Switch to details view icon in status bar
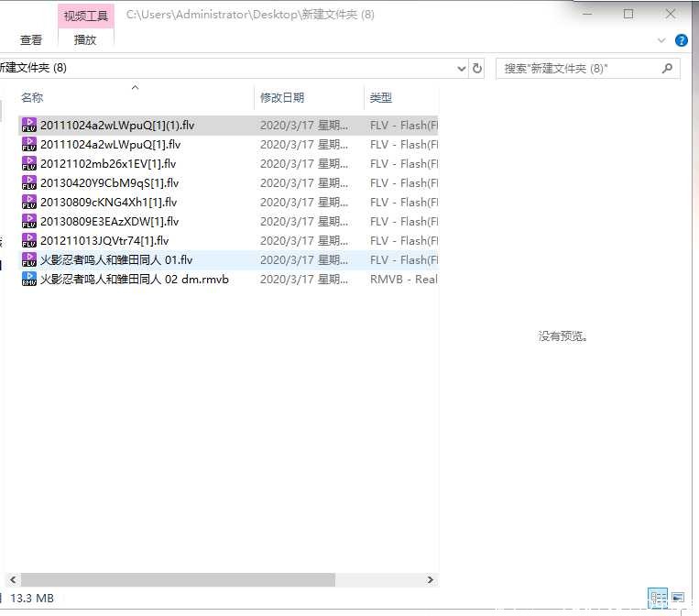The image size is (699, 616). tap(658, 598)
